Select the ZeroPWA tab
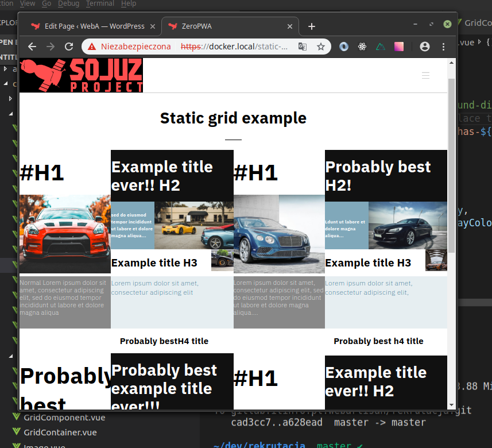The width and height of the screenshot is (492, 448). [x=230, y=26]
